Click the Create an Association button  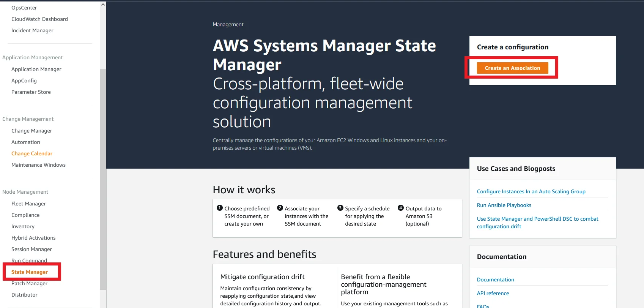point(512,68)
